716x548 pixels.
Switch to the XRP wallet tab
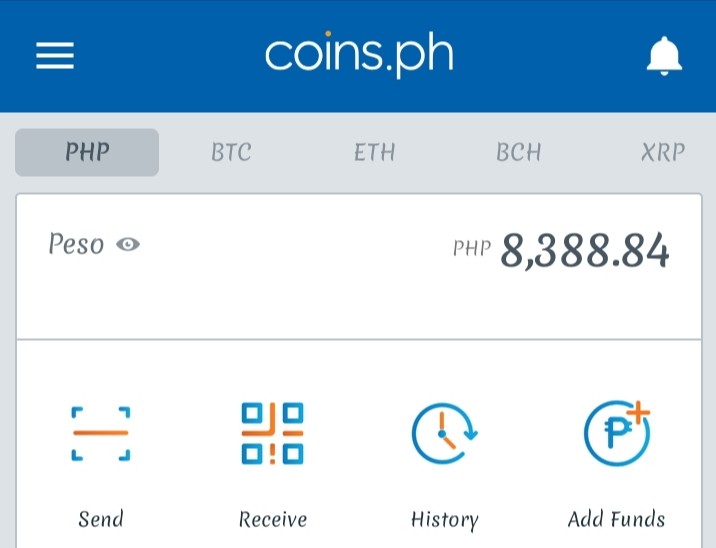(663, 152)
